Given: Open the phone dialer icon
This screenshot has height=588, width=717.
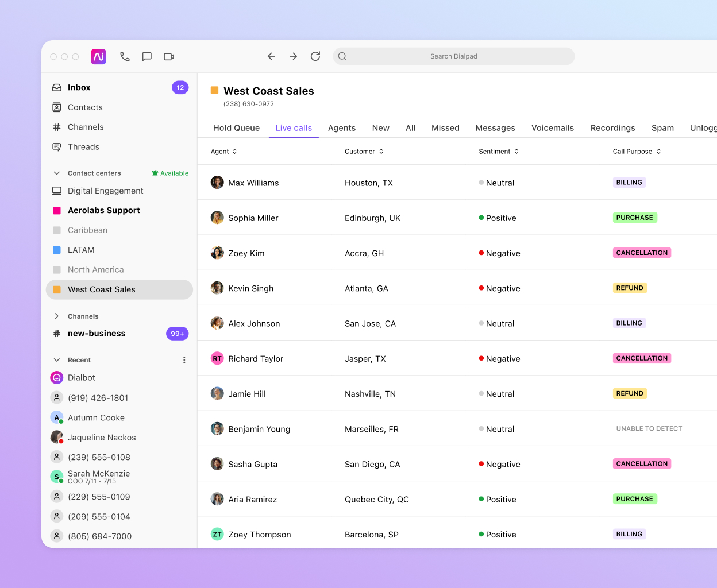Looking at the screenshot, I should click(125, 56).
